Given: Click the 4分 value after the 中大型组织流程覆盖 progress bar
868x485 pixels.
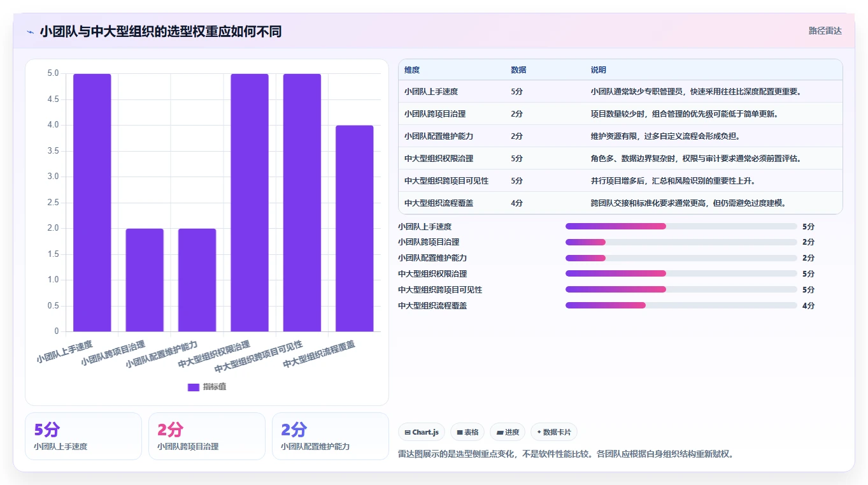Looking at the screenshot, I should [x=808, y=305].
